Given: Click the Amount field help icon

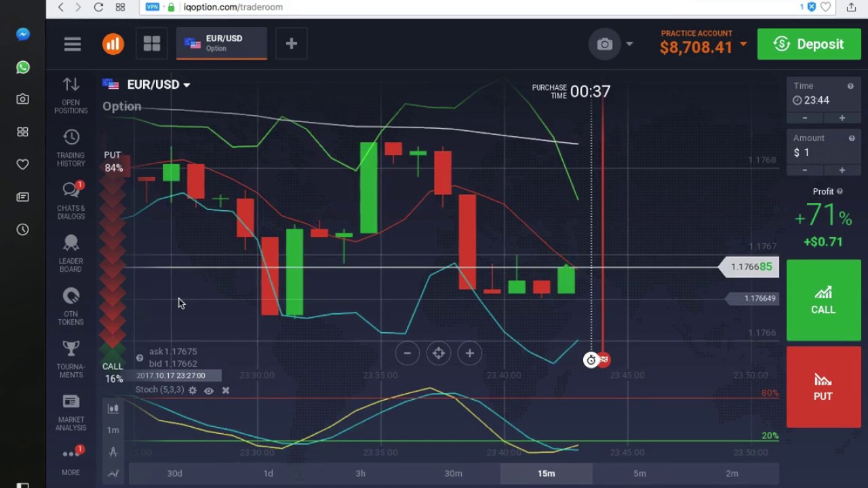Looking at the screenshot, I should click(852, 138).
